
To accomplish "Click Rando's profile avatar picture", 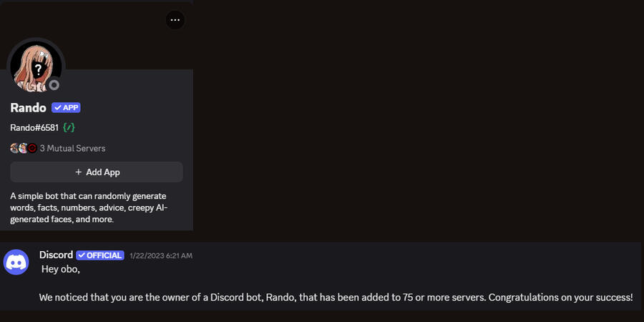I will 34,66.
